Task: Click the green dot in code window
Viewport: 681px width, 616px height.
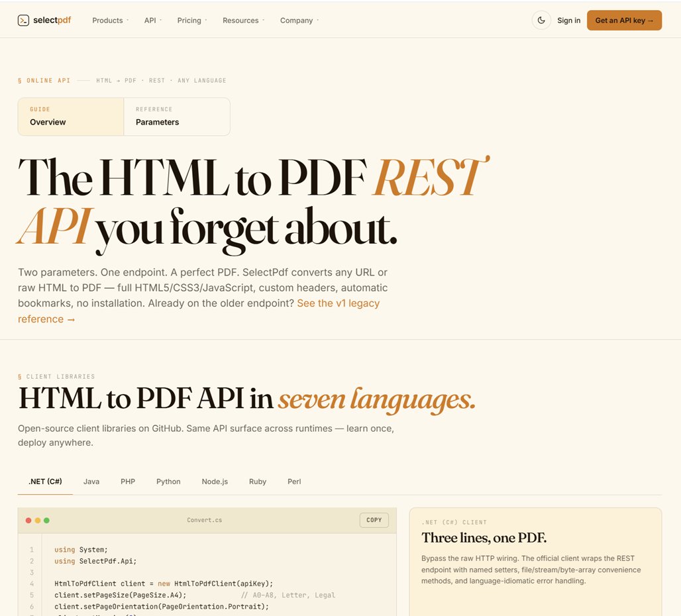Action: 47,520
